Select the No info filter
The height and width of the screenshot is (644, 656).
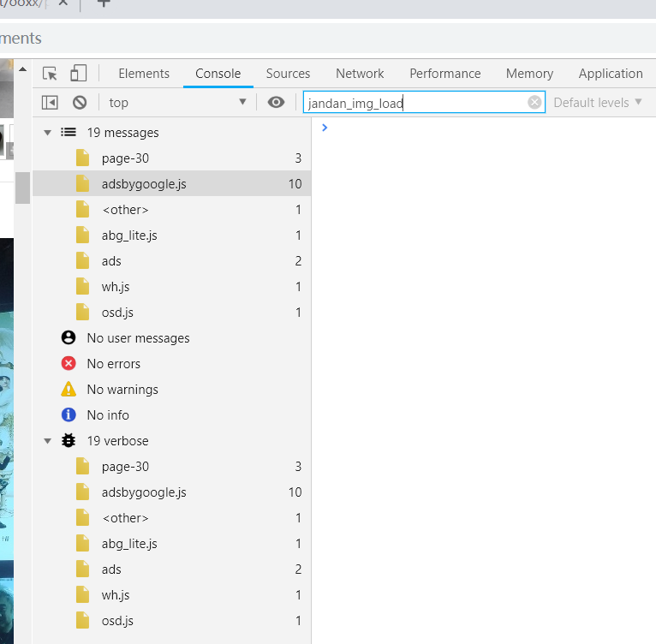[x=108, y=415]
